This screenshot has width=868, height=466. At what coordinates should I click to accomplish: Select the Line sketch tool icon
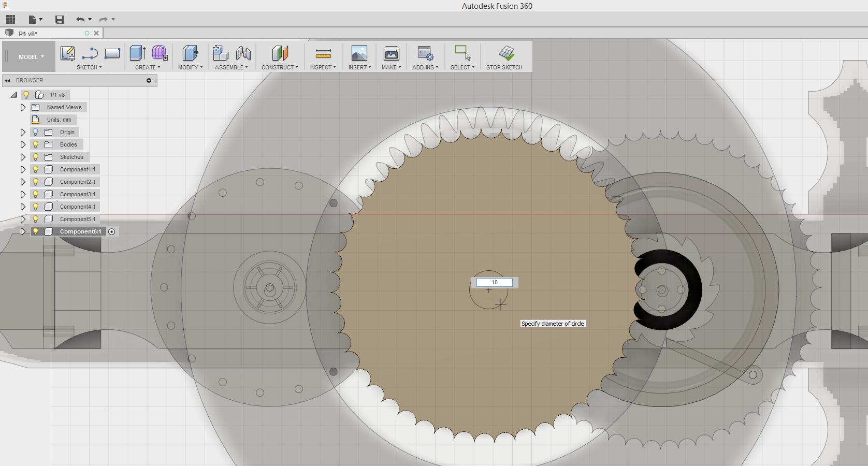coord(90,53)
